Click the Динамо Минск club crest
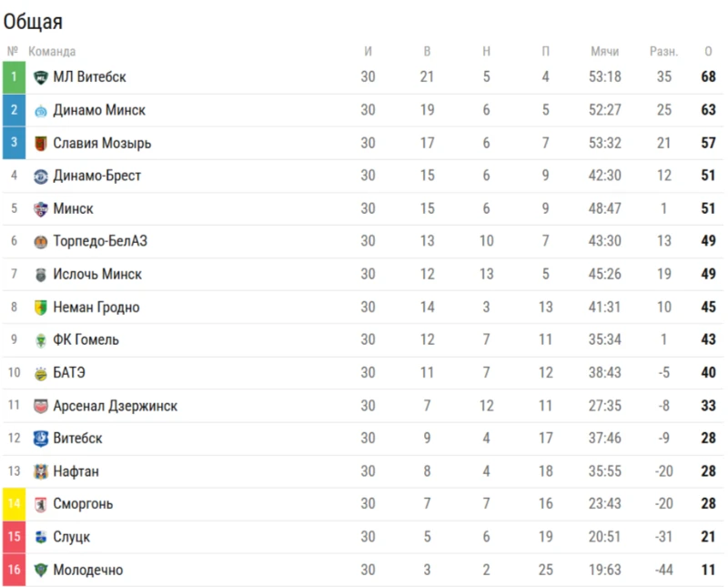This screenshot has width=728, height=587. (x=41, y=110)
